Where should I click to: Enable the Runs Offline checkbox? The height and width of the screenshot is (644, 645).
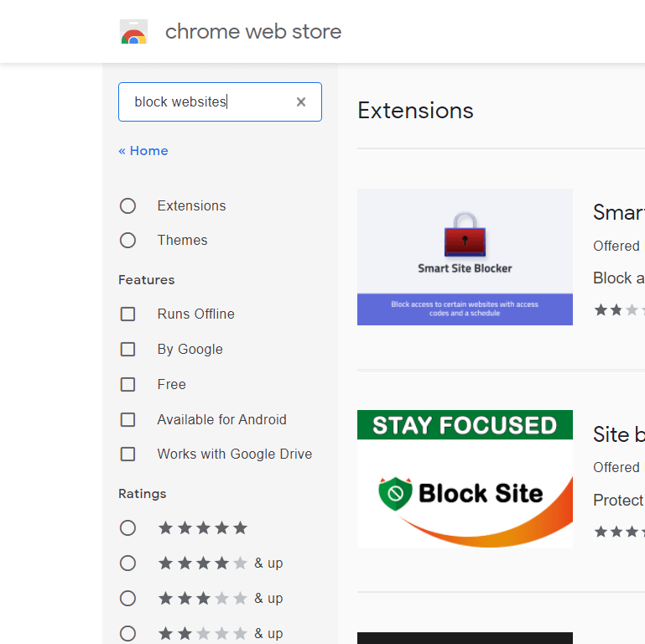(127, 314)
